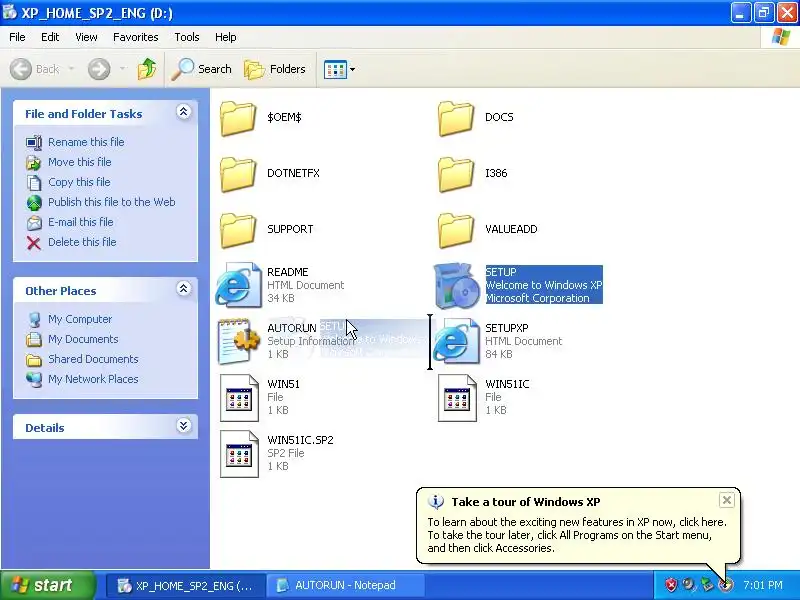
Task: Select the SETUP application icon
Action: click(x=457, y=285)
